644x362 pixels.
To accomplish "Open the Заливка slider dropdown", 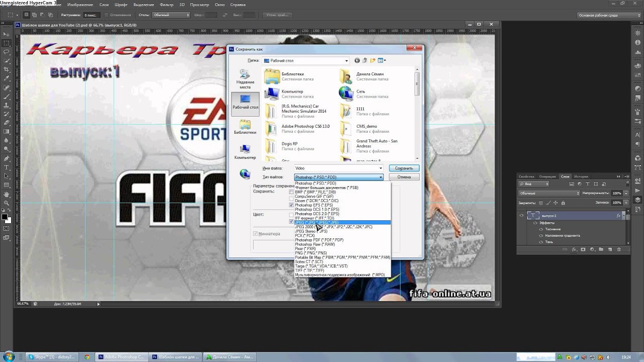I will 626,203.
